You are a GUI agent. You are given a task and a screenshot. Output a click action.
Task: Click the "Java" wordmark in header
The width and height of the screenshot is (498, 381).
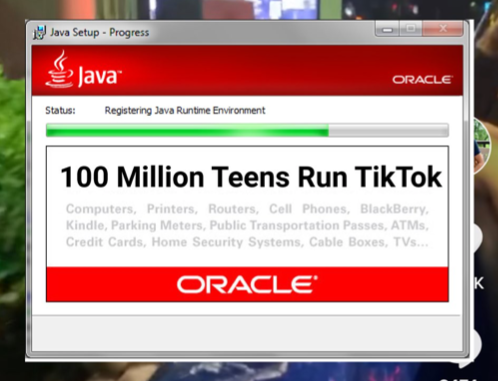pyautogui.click(x=99, y=76)
